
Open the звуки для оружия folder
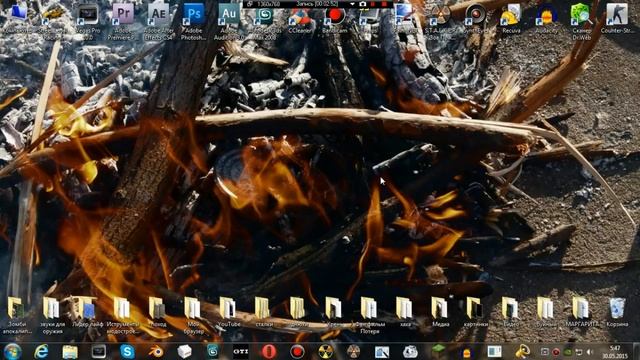click(52, 315)
